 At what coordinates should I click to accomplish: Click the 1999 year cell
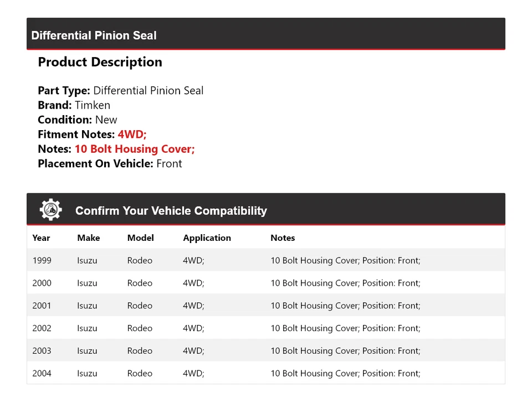pos(42,260)
